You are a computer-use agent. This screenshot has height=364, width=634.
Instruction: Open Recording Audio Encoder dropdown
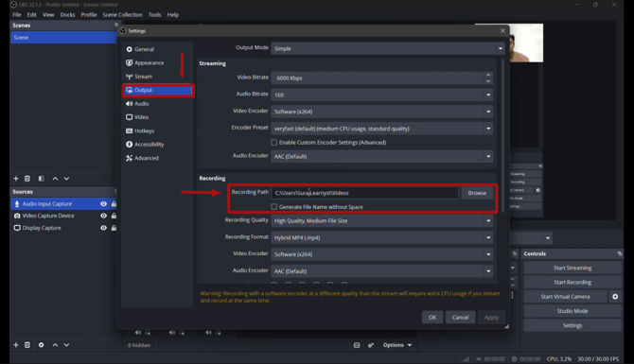381,271
